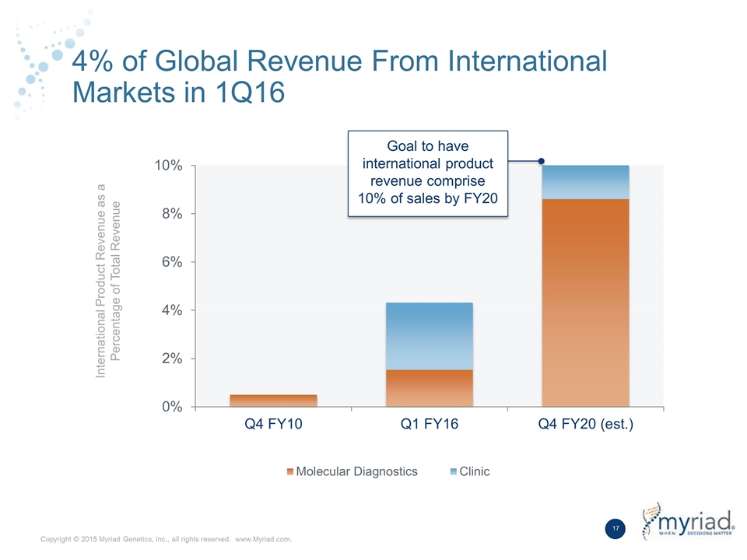Image resolution: width=747 pixels, height=560 pixels.
Task: Click the Q1 FY16 axis label
Action: [430, 423]
